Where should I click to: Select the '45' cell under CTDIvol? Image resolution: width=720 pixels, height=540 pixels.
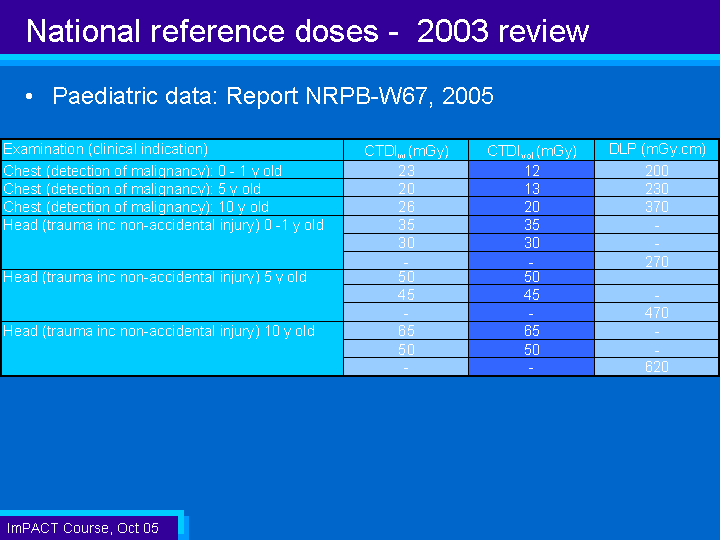point(532,294)
